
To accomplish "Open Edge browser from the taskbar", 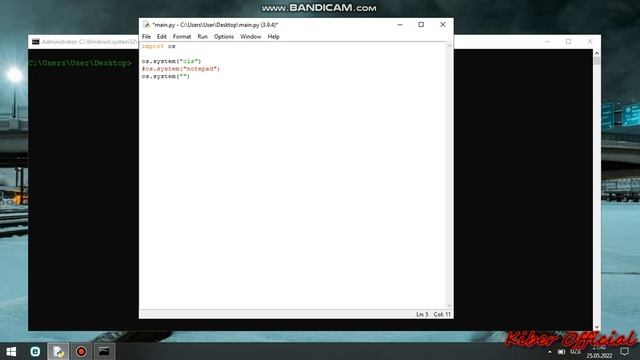I will 35,351.
